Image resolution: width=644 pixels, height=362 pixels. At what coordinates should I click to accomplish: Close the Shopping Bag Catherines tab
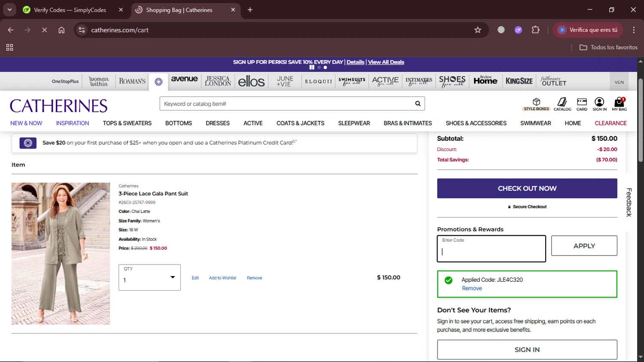click(233, 9)
